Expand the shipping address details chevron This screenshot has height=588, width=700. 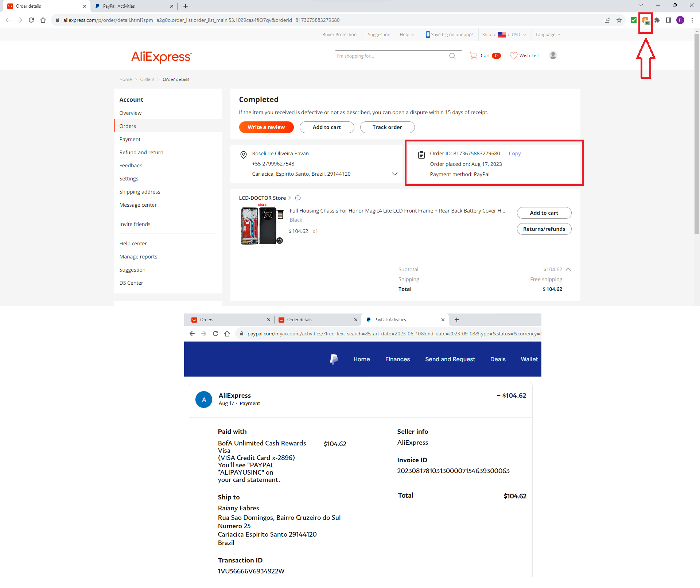[394, 174]
